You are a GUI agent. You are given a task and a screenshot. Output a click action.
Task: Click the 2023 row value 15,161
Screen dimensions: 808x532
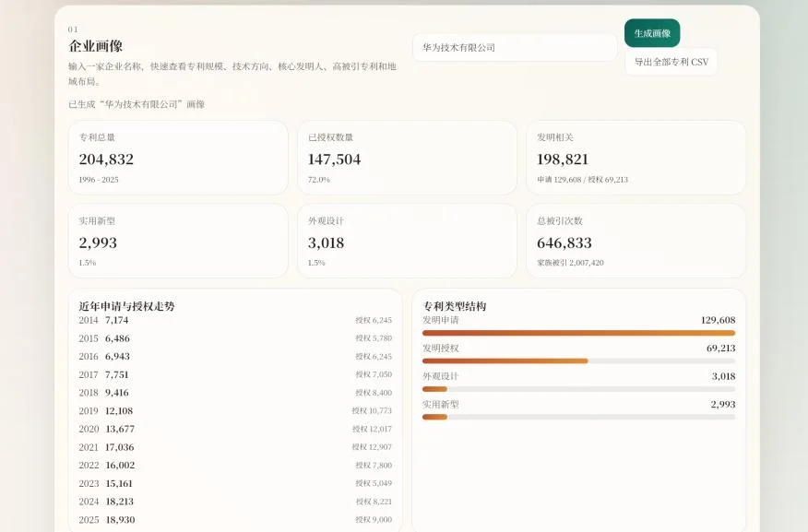click(118, 483)
